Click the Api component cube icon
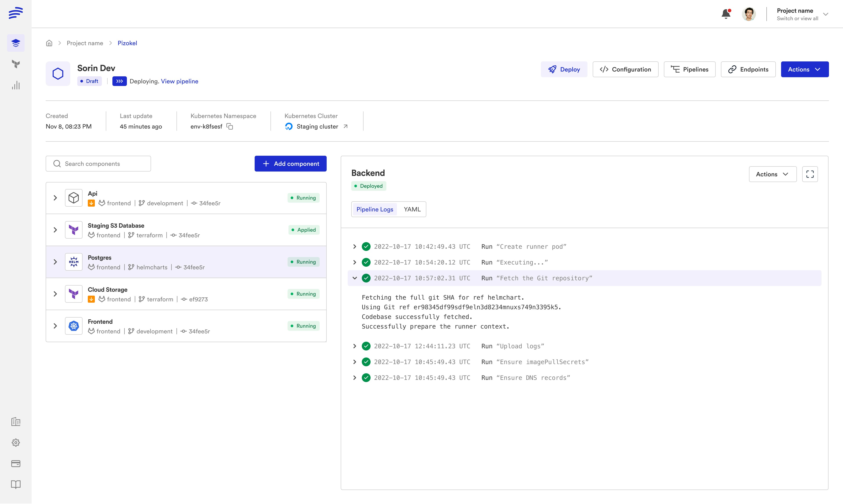The image size is (843, 504). coord(74,198)
